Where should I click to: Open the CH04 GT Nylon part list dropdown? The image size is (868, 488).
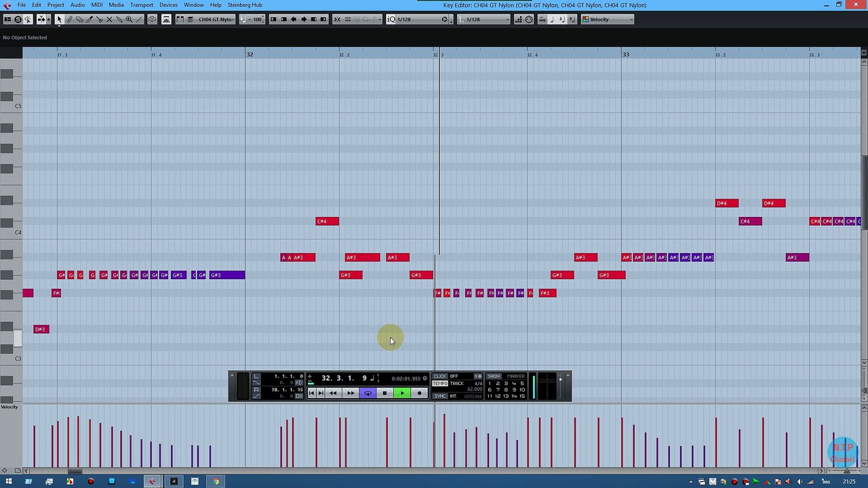(216, 19)
